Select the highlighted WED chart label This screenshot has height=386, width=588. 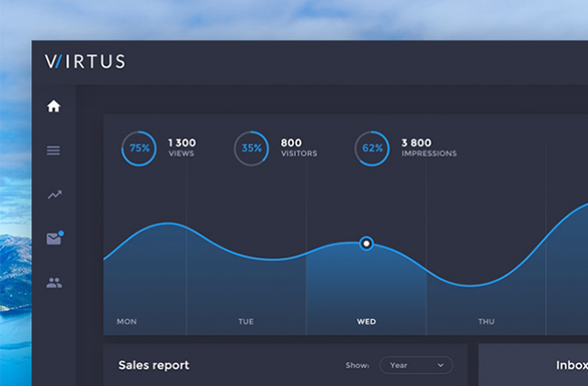(366, 322)
